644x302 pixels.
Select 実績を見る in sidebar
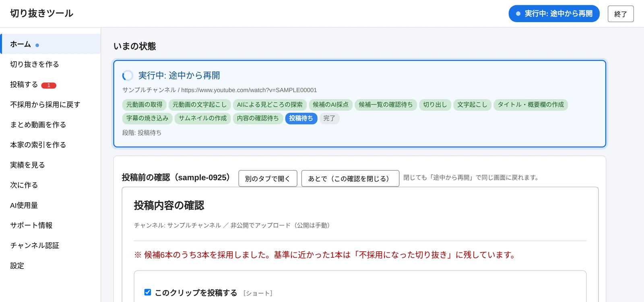[50, 165]
